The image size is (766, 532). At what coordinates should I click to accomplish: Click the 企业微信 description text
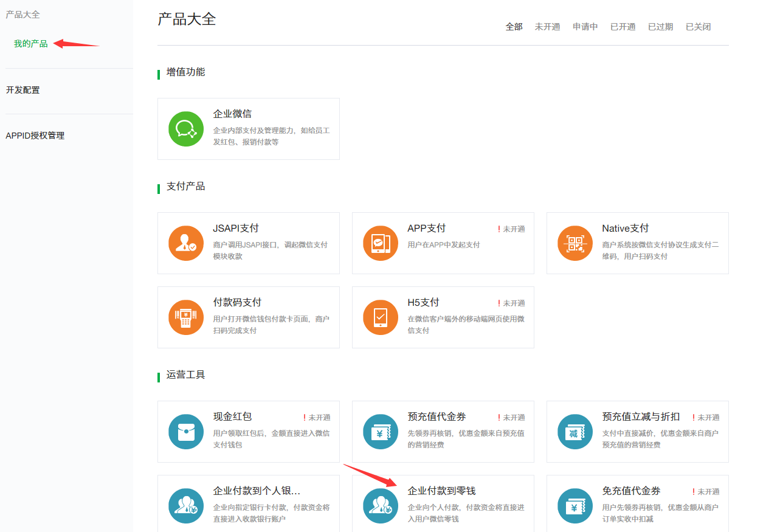point(272,136)
